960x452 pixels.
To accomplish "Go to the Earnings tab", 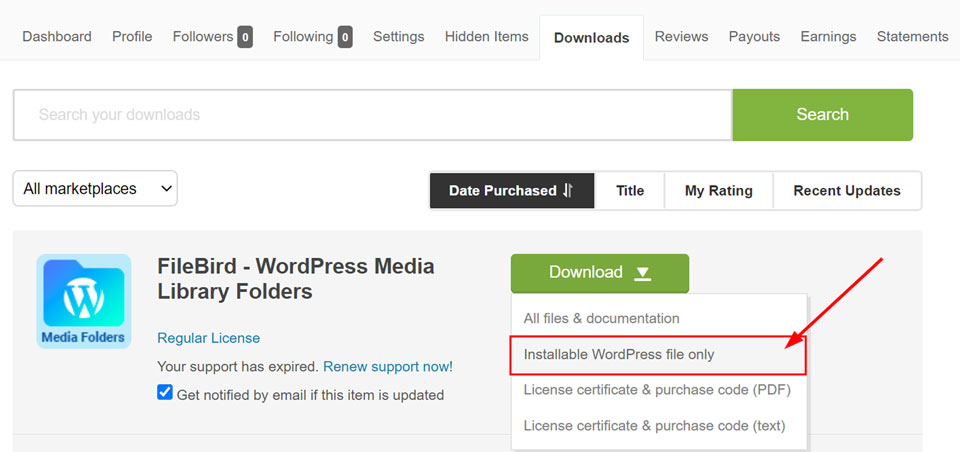I will (828, 37).
